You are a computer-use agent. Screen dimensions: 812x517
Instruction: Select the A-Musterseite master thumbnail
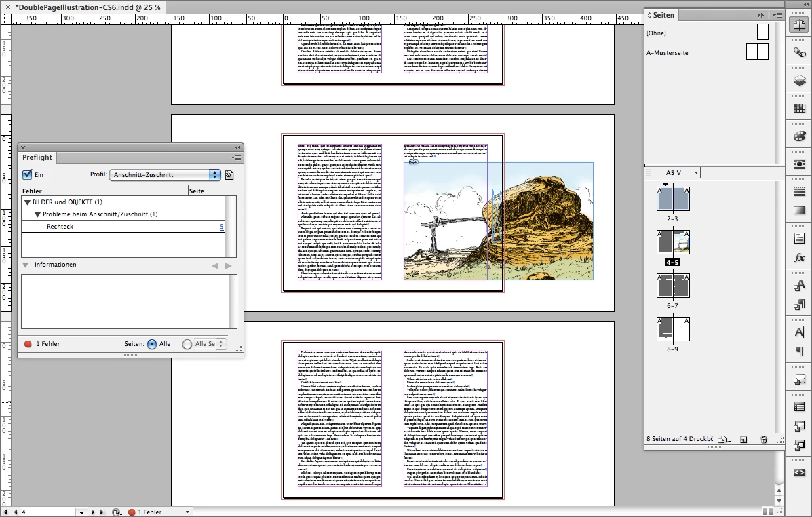point(757,52)
